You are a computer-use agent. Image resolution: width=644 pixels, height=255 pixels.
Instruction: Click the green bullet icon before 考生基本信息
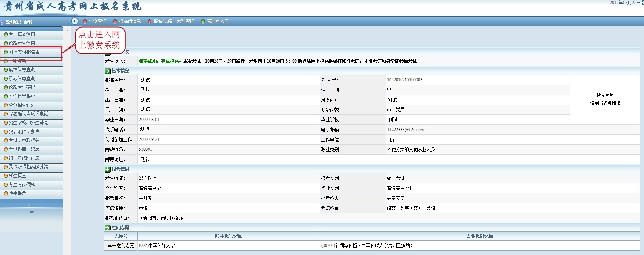point(6,35)
